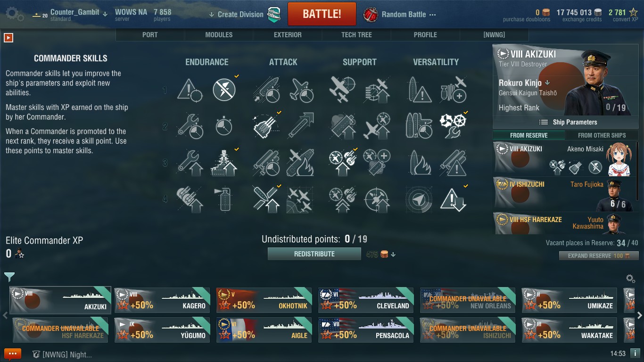Screen dimensions: 644x362
Task: Click the Expand Reserve button
Action: coord(599,256)
